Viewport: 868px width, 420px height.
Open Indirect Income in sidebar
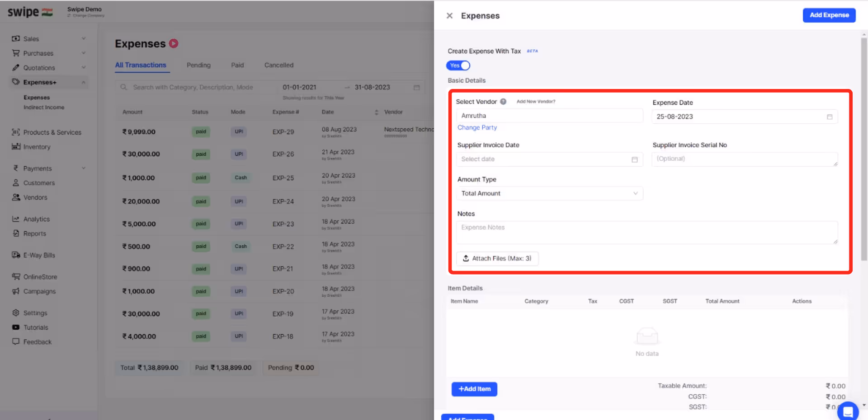pyautogui.click(x=44, y=107)
